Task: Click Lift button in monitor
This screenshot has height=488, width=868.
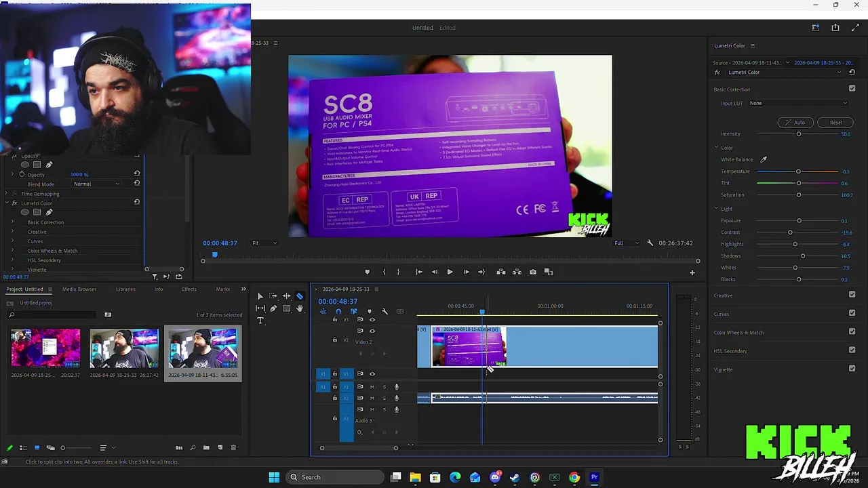Action: coord(501,272)
